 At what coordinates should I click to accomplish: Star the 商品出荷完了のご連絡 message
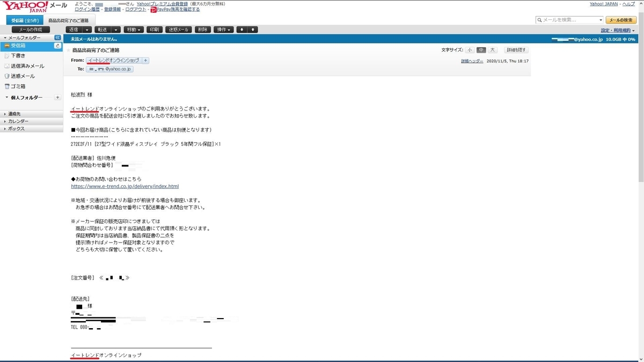pos(68,50)
